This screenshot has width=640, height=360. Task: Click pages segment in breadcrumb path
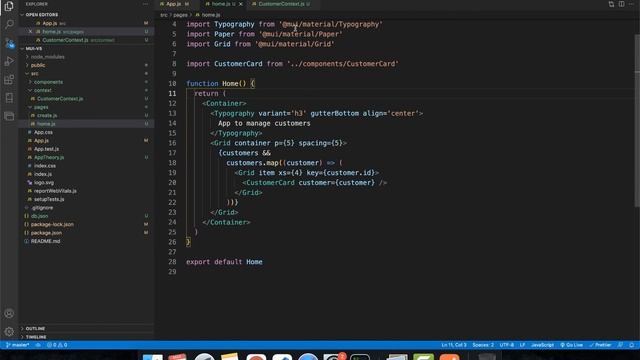pyautogui.click(x=180, y=15)
